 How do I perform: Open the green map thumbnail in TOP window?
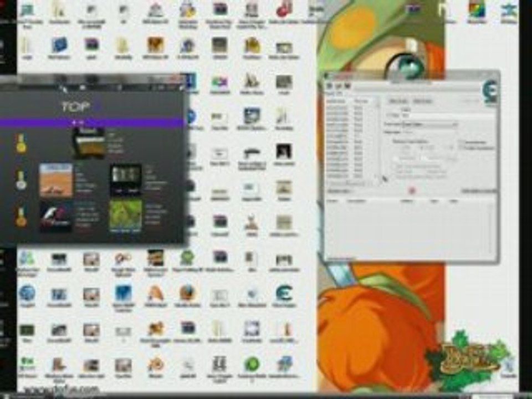pyautogui.click(x=125, y=216)
